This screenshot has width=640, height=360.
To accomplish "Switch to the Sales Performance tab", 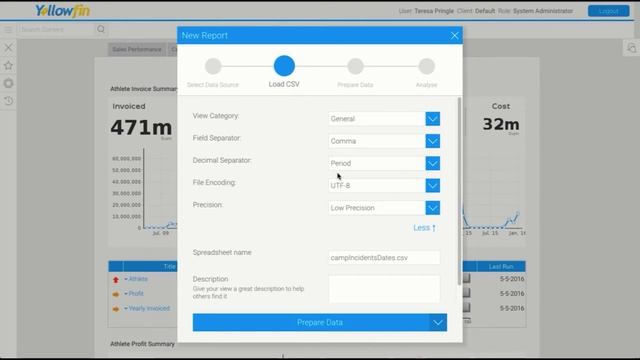I will 137,49.
